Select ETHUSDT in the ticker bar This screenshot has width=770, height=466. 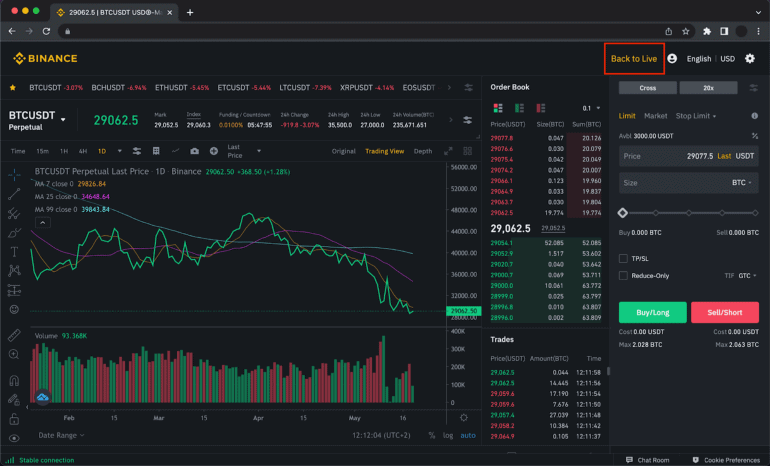click(x=182, y=87)
